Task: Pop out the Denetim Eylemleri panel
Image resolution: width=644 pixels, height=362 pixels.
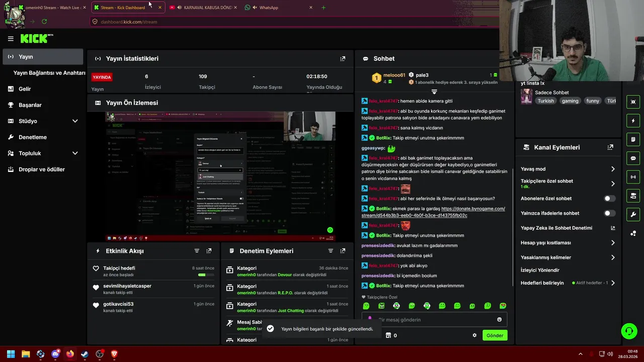Action: (x=343, y=251)
